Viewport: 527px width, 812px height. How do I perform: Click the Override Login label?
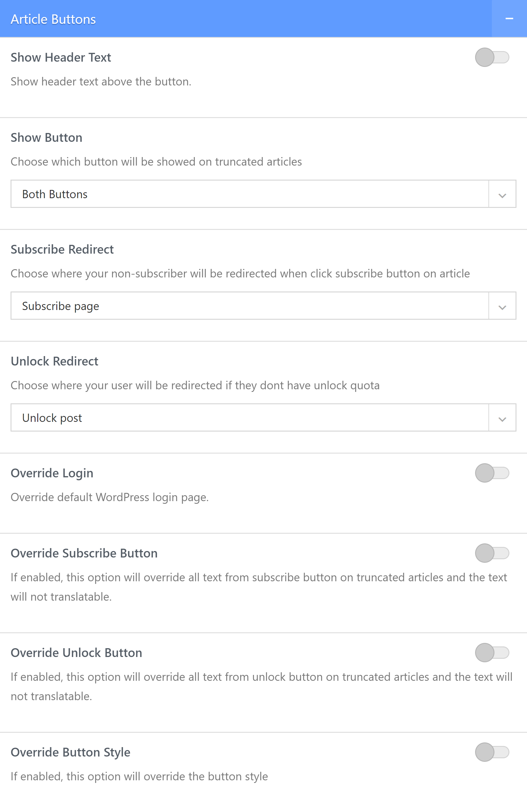[52, 473]
